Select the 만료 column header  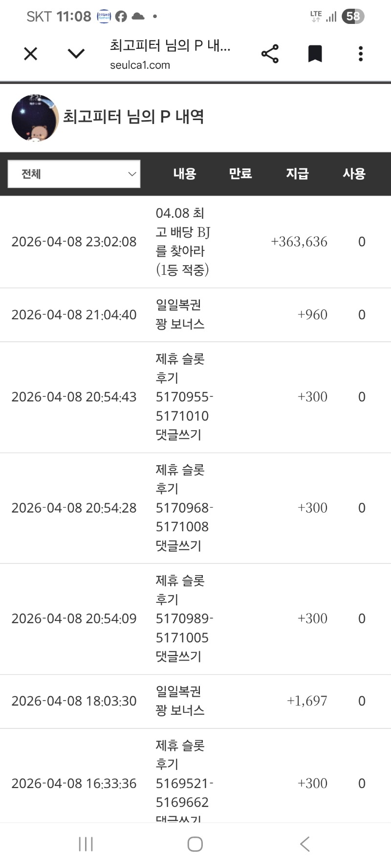tap(240, 174)
